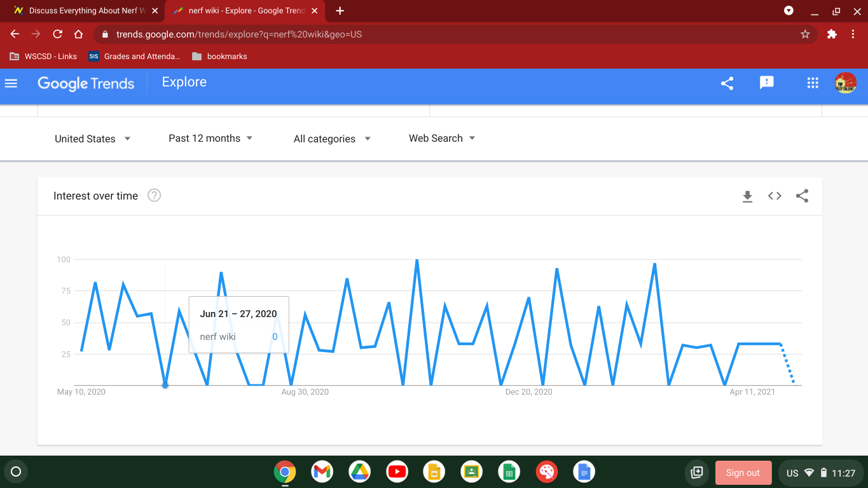Open the bookmarks folder

219,57
